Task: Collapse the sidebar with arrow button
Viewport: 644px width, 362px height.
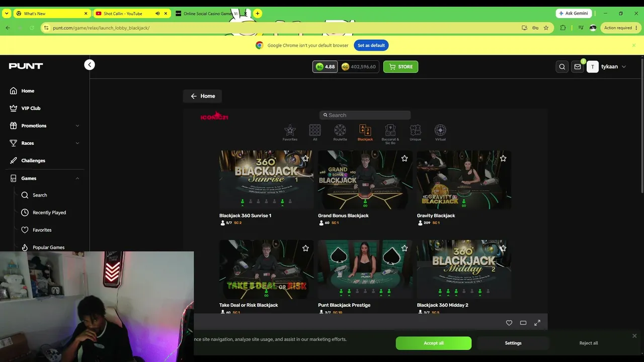Action: coord(90,64)
